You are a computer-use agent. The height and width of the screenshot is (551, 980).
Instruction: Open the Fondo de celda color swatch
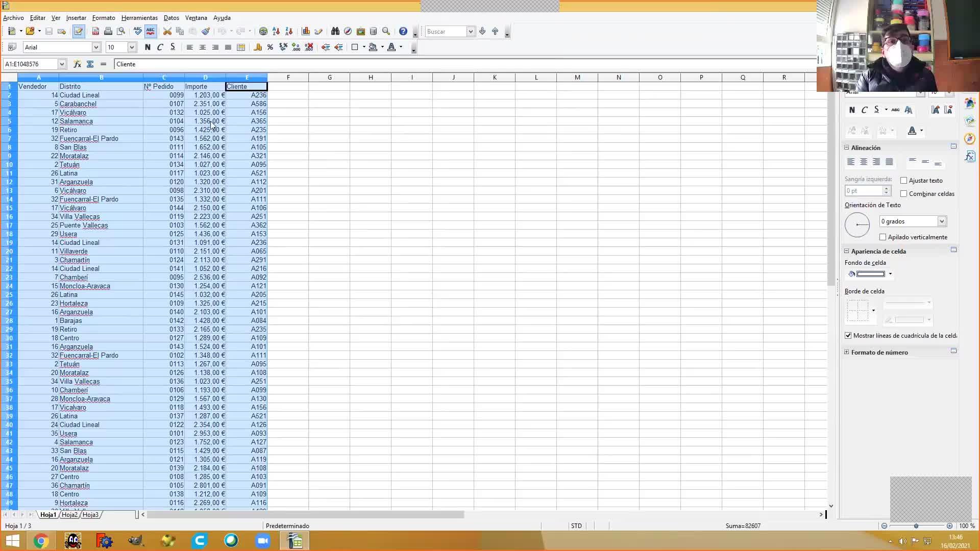pos(870,274)
